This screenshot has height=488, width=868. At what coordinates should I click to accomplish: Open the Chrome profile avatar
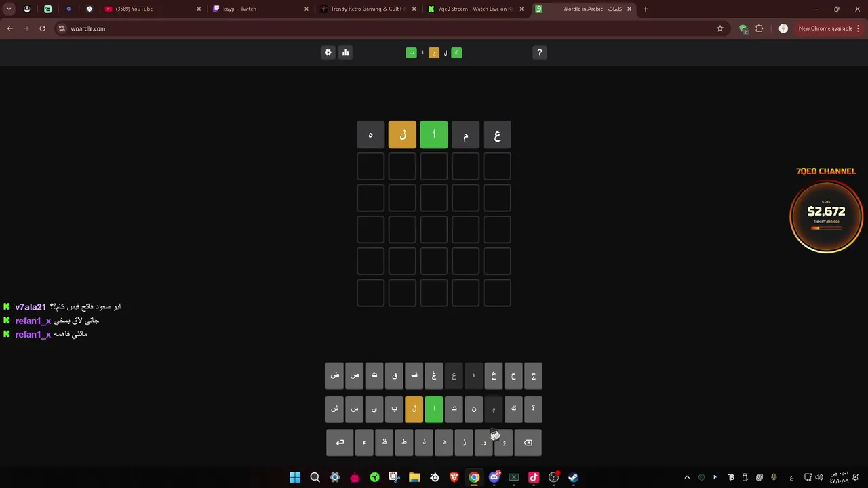pyautogui.click(x=783, y=28)
